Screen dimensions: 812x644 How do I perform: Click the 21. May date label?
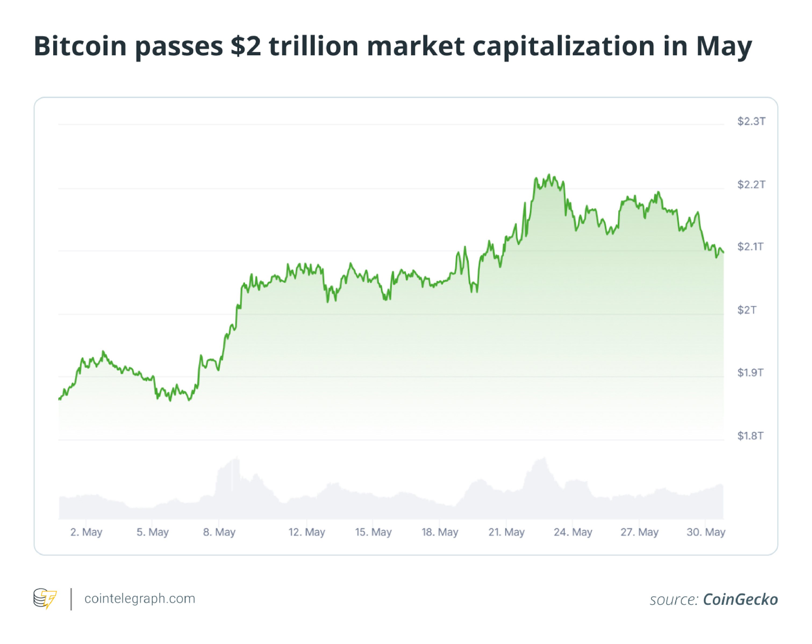[506, 532]
